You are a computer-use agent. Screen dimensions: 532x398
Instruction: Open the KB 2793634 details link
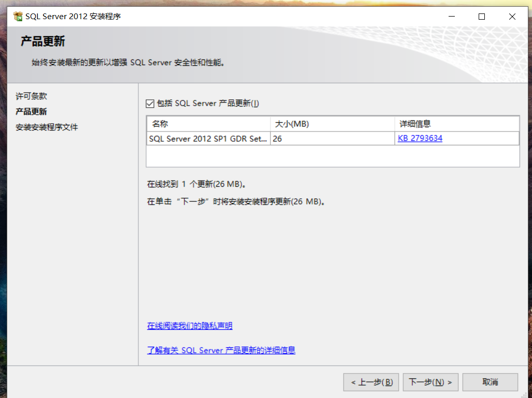coord(420,138)
